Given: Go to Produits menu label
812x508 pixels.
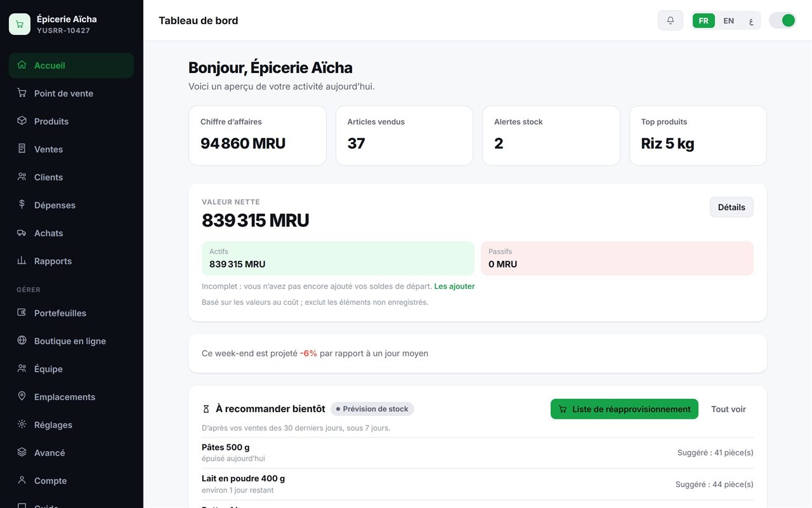Looking at the screenshot, I should (x=51, y=121).
